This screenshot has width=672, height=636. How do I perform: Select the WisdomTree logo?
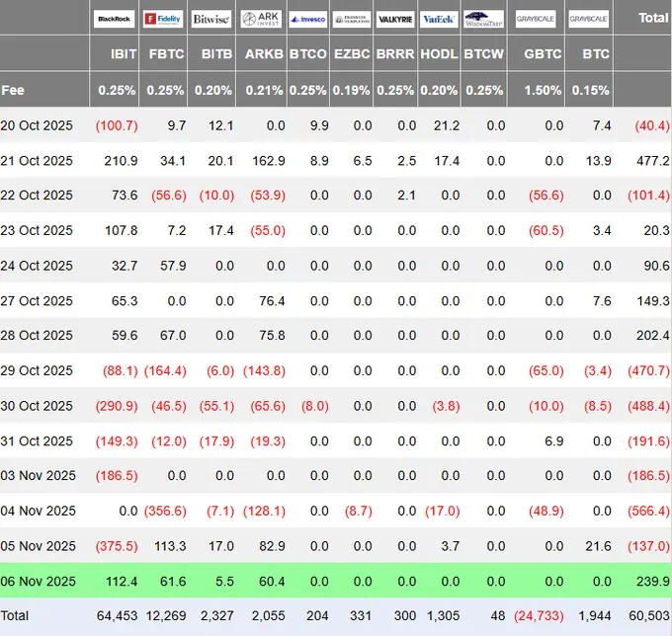pos(484,20)
